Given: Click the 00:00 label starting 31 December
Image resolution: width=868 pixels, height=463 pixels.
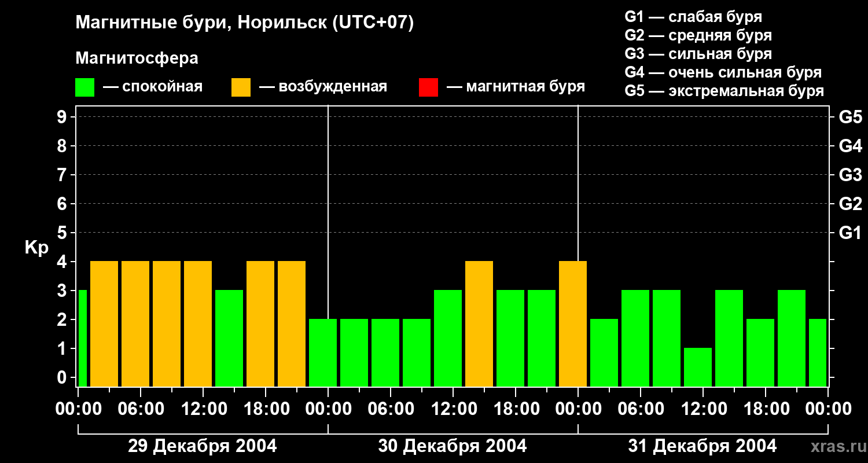Looking at the screenshot, I should [578, 409].
